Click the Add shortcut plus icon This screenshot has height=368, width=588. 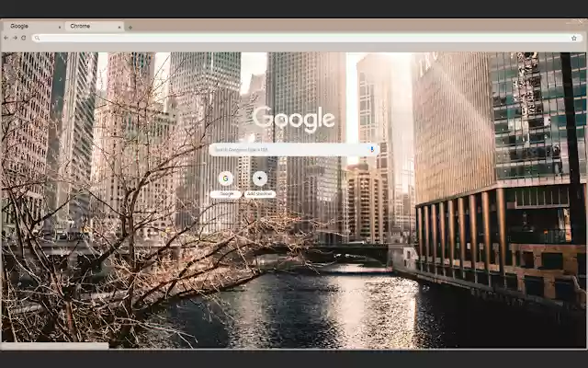click(x=260, y=178)
